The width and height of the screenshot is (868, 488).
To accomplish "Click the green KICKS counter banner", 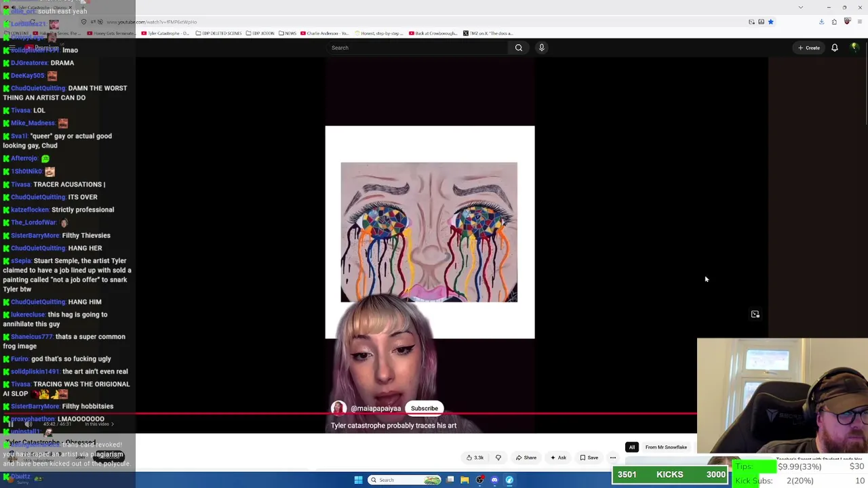I will point(670,475).
